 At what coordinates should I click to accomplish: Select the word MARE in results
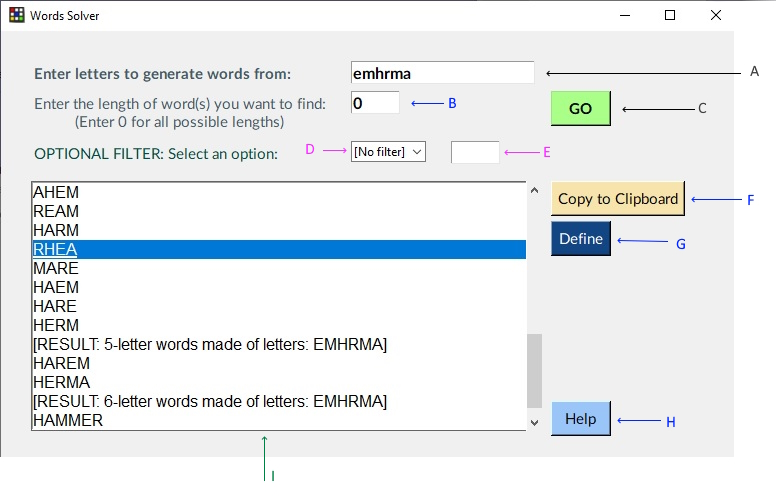point(279,268)
